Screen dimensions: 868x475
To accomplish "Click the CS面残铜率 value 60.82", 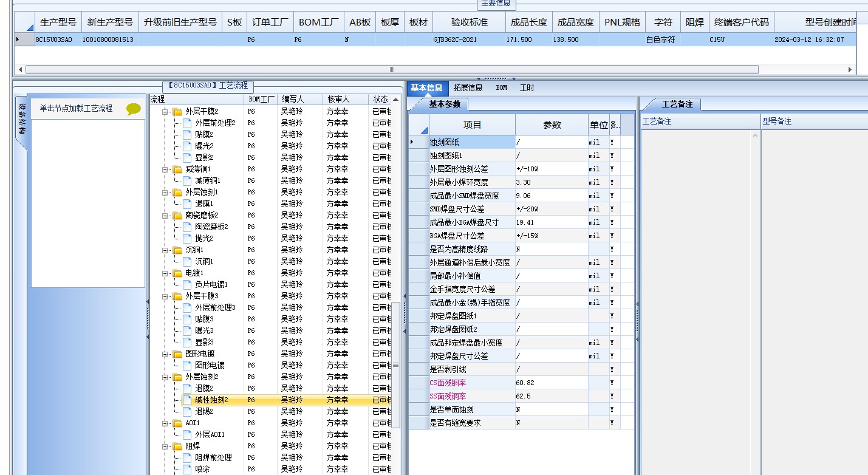I will pyautogui.click(x=552, y=383).
